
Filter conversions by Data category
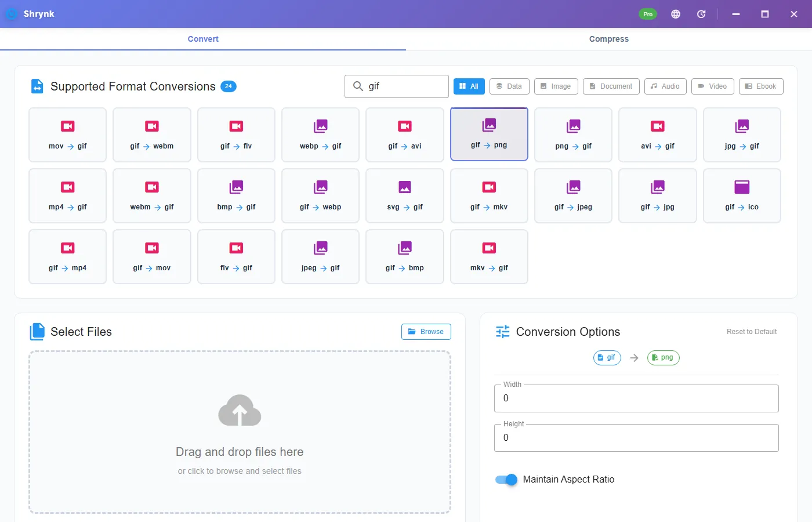tap(509, 86)
